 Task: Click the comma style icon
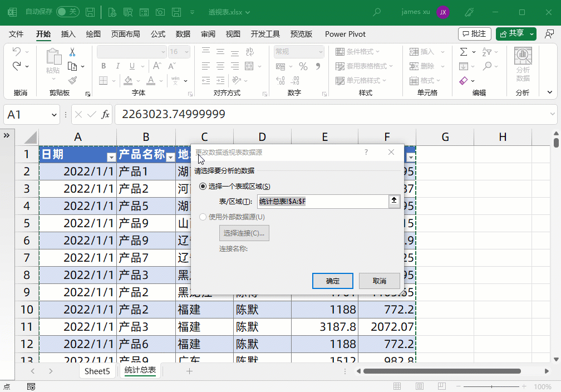(x=318, y=66)
